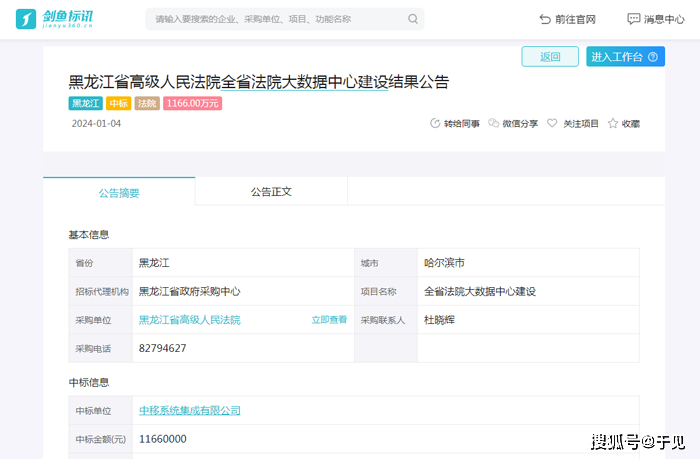
Task: Click the 返回 button
Action: [x=550, y=57]
